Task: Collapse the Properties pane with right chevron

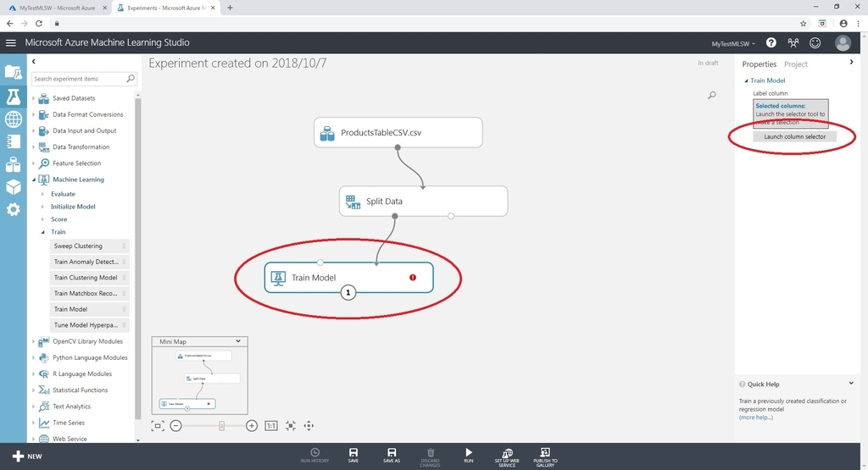Action: 851,62
